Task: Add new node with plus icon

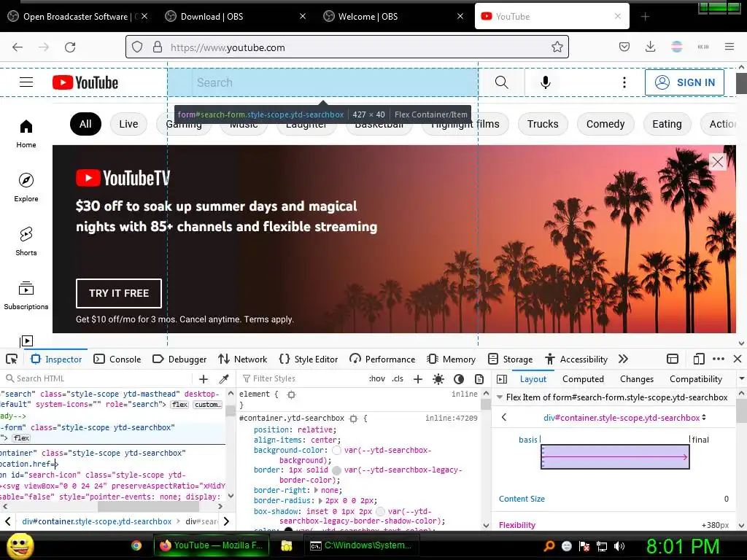Action: pos(204,378)
